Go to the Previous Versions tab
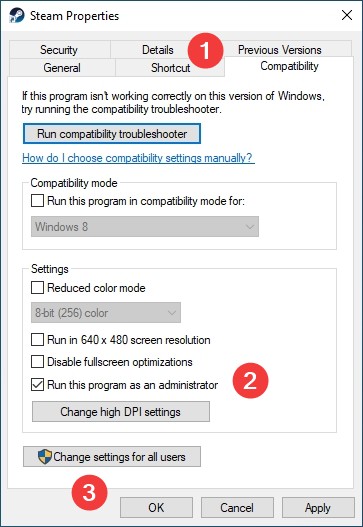Screen dimensions: 363x527 280,50
